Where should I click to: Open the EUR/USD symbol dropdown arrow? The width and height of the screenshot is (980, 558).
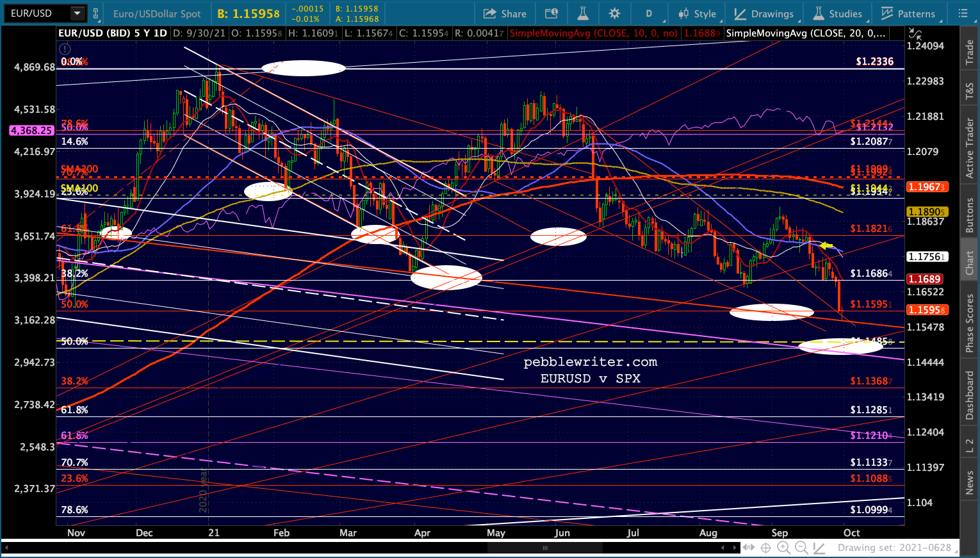point(78,13)
